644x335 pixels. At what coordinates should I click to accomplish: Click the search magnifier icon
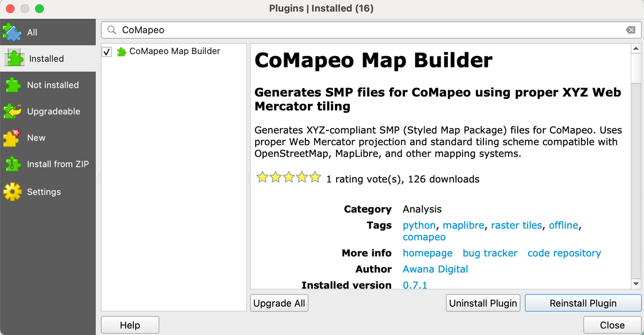[x=112, y=30]
